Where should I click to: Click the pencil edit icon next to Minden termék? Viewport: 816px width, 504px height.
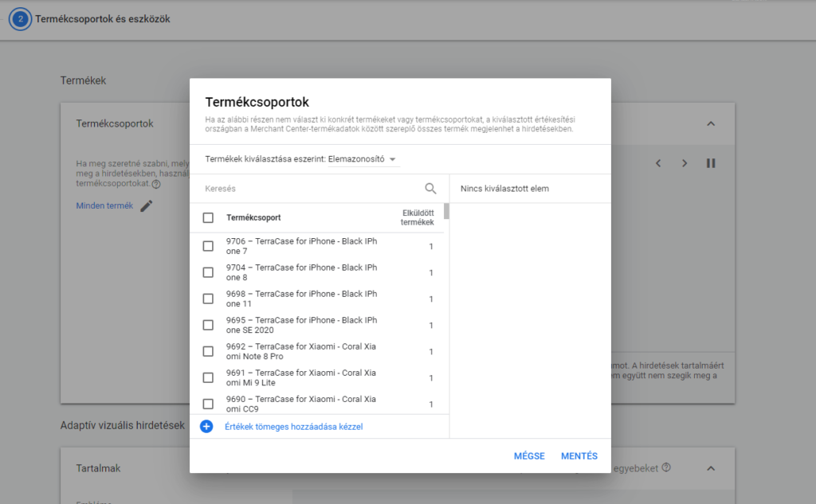click(x=147, y=206)
